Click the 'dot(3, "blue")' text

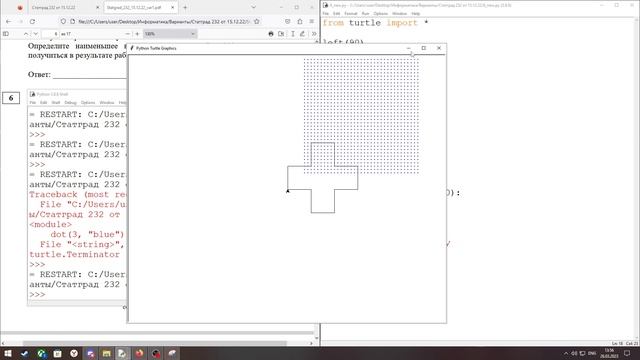pos(87,234)
